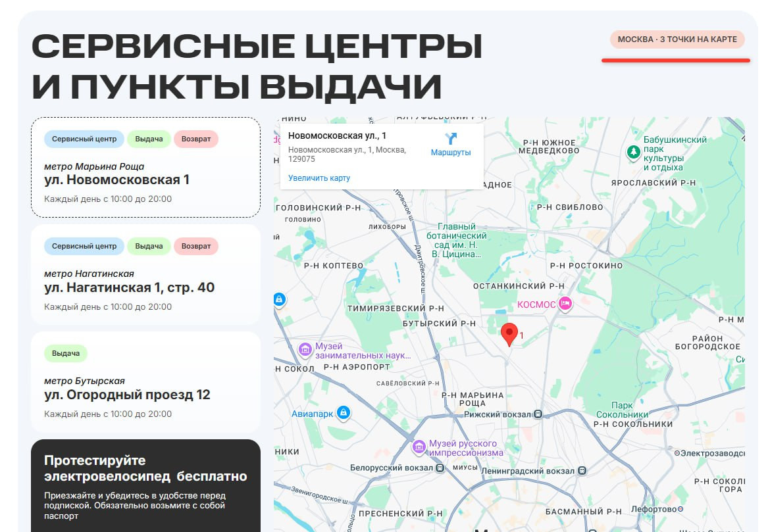The height and width of the screenshot is (532, 768).
Task: Click the Музей русского импрессионизма icon
Action: click(x=419, y=447)
